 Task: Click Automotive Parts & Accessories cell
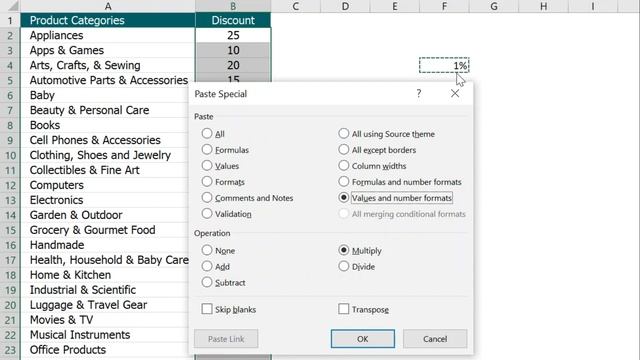coord(108,80)
